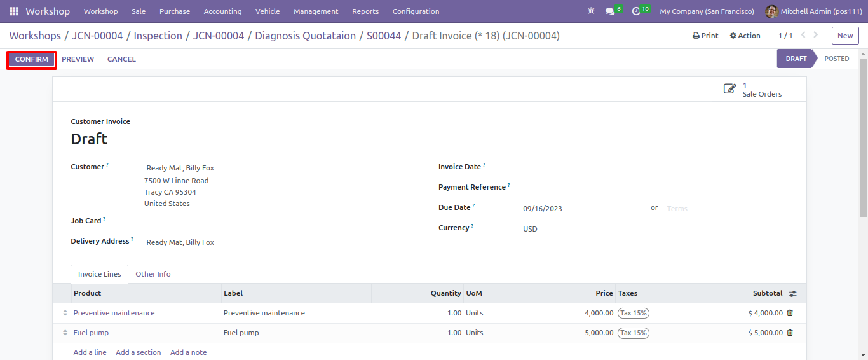This screenshot has height=360, width=868.
Task: Open the Action gear dropdown
Action: [x=745, y=36]
